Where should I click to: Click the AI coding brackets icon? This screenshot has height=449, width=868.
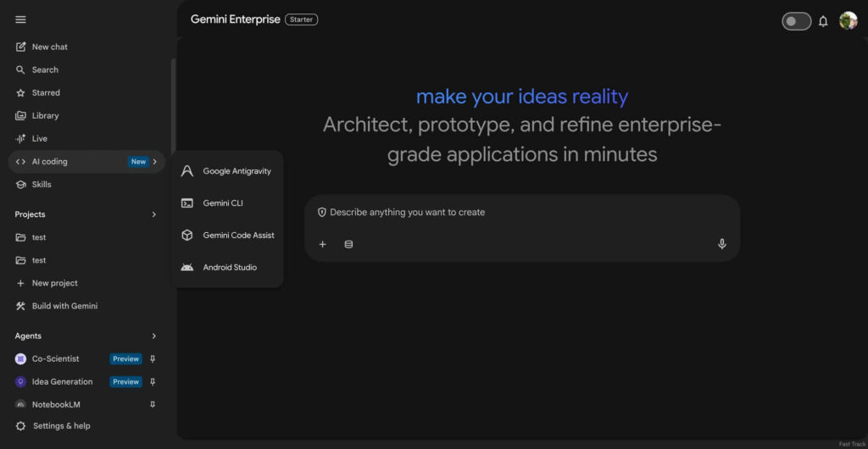(20, 162)
